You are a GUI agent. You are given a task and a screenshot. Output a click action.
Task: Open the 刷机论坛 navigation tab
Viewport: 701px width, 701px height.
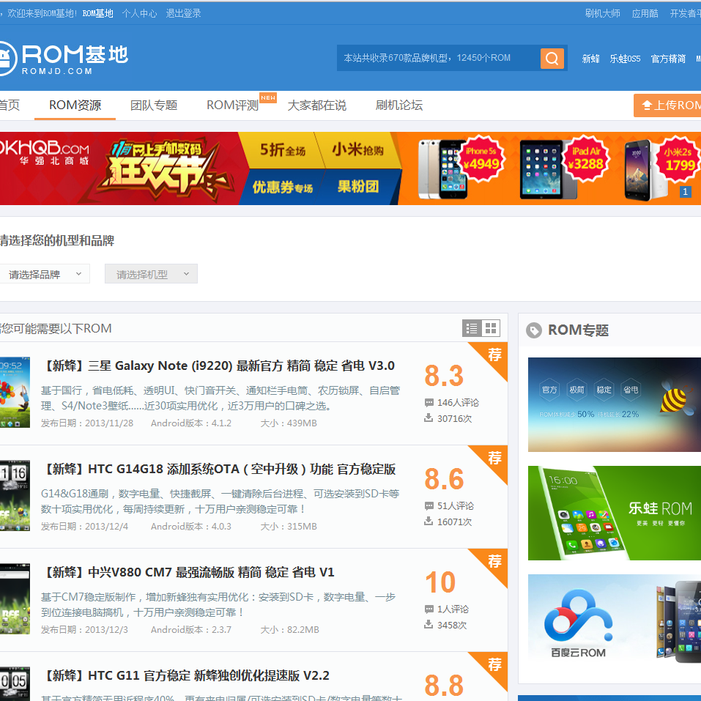pos(399,105)
